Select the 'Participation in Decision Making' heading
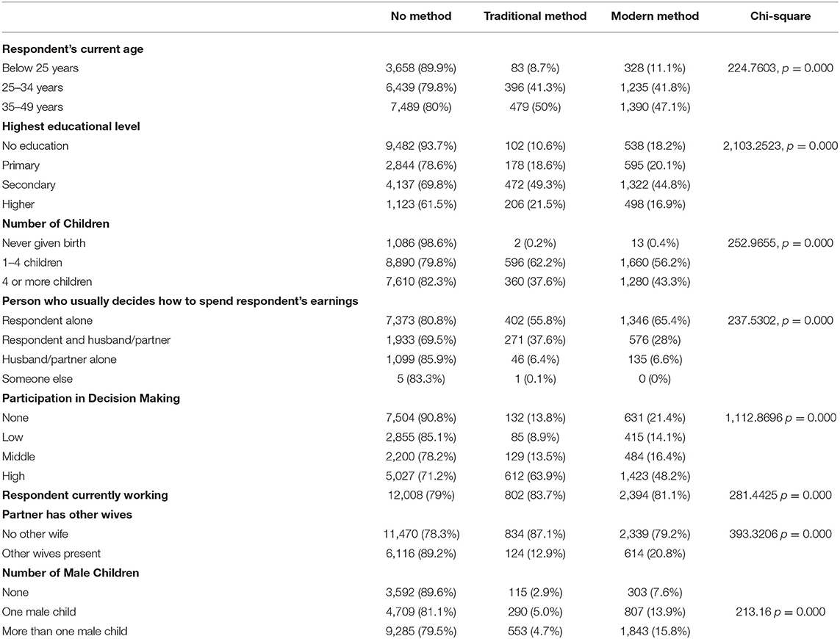Viewport: 840px width, 639px height. pos(91,398)
